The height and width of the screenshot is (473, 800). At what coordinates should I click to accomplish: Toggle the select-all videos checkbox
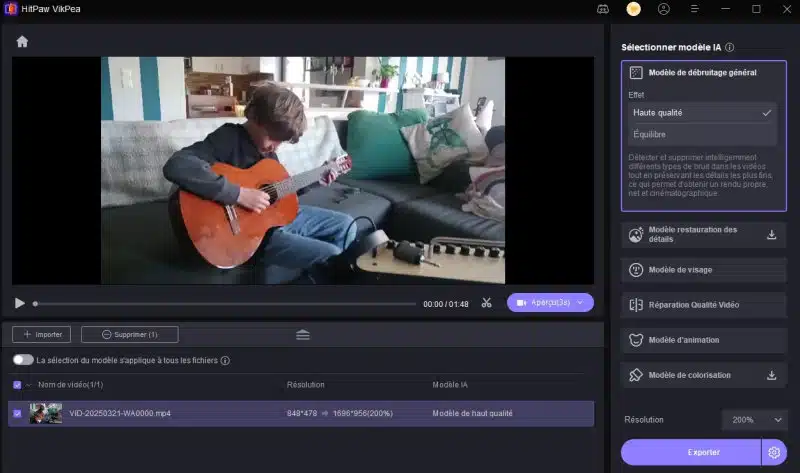point(17,385)
